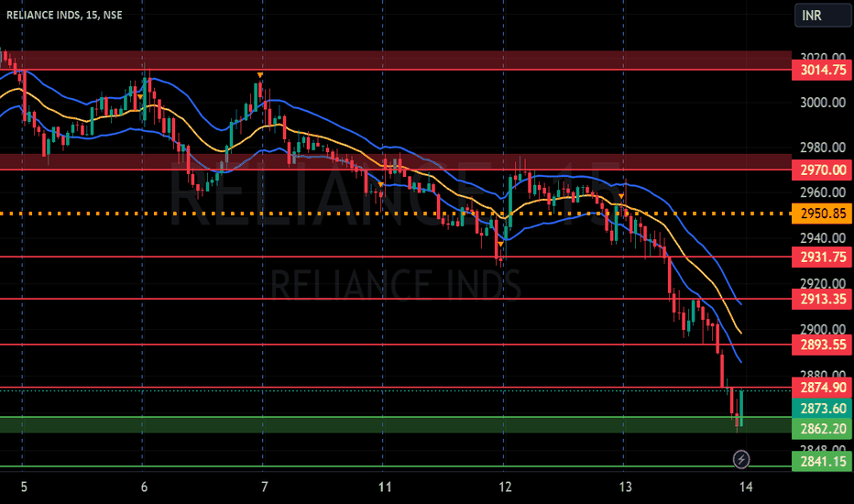Click date 7 on the time axis
This screenshot has height=504, width=854.
point(265,488)
